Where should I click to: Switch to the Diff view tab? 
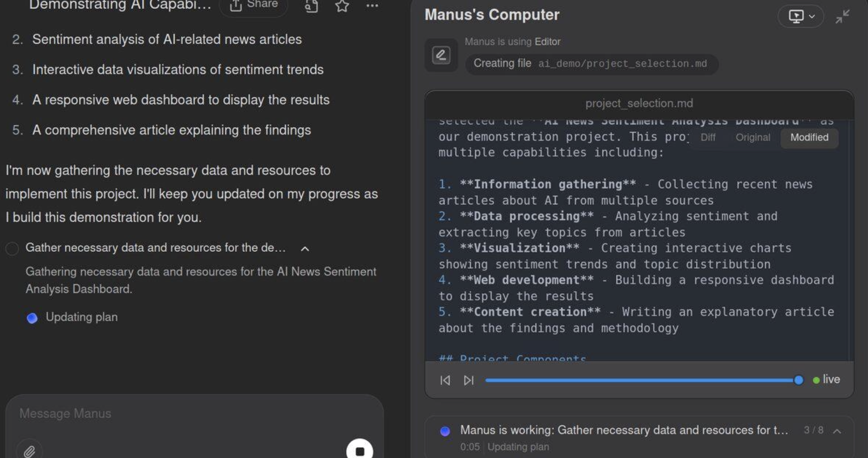[x=708, y=138]
